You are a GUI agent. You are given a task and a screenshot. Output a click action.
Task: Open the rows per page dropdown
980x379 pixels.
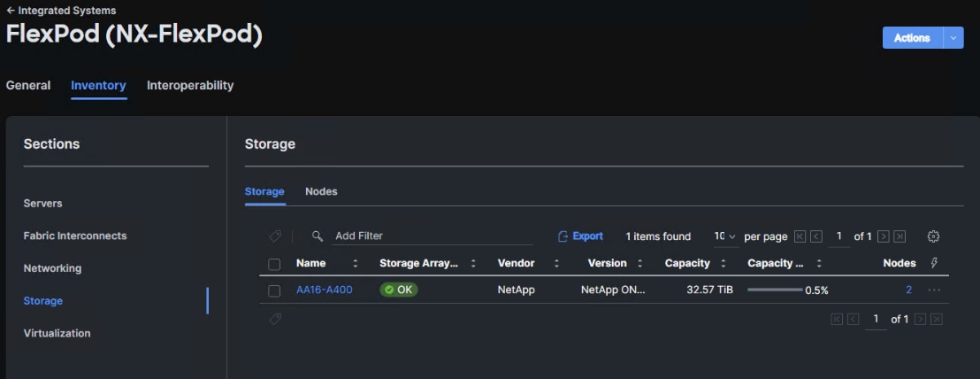(724, 236)
